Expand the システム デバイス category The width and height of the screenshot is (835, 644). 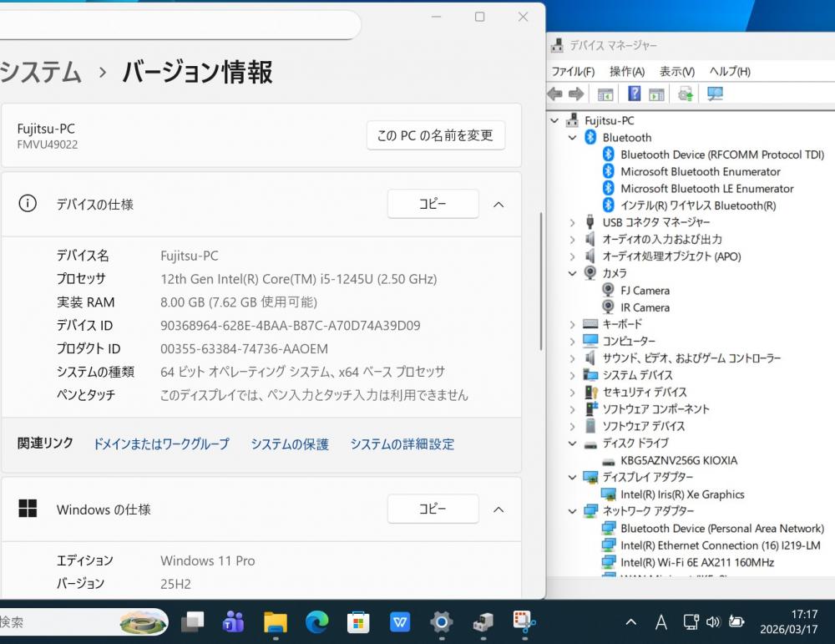(573, 375)
